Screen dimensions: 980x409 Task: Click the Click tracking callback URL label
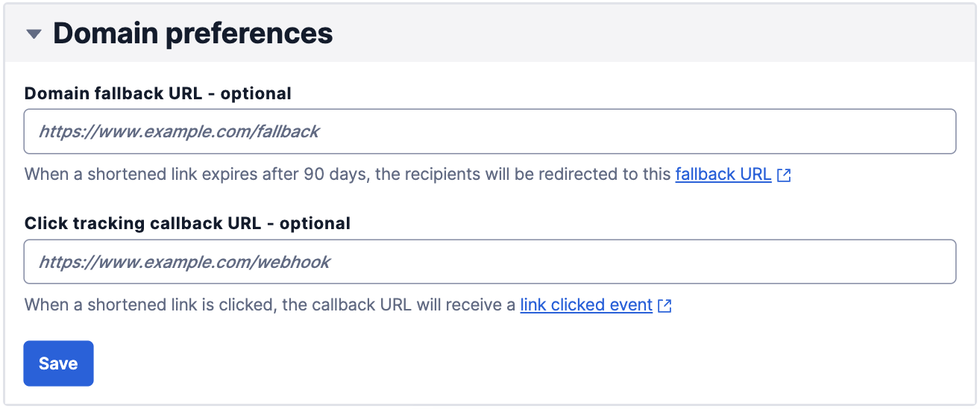click(142, 223)
